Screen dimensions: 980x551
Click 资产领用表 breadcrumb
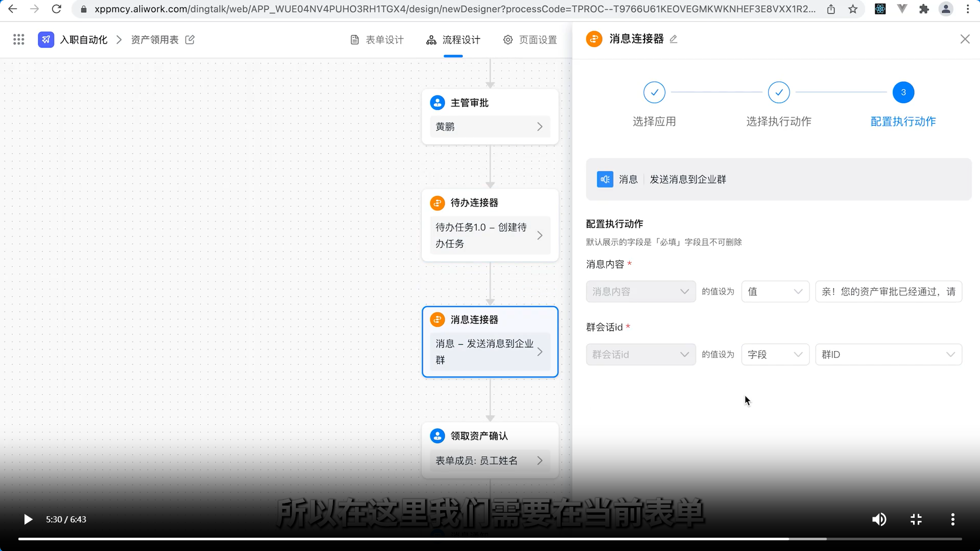pyautogui.click(x=155, y=39)
